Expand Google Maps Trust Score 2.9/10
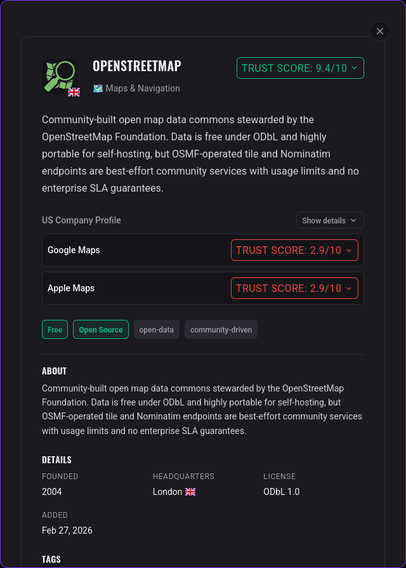Viewport: 406px width, 568px height. pos(294,250)
